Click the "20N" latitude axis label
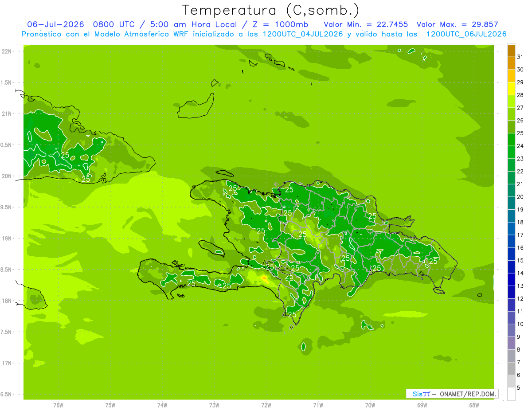The height and width of the screenshot is (411, 532). tap(8, 176)
